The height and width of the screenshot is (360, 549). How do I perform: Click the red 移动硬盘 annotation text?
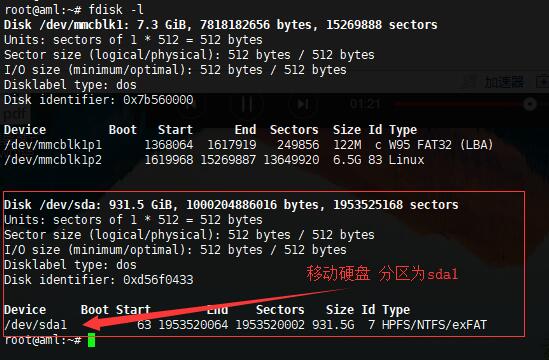[338, 273]
